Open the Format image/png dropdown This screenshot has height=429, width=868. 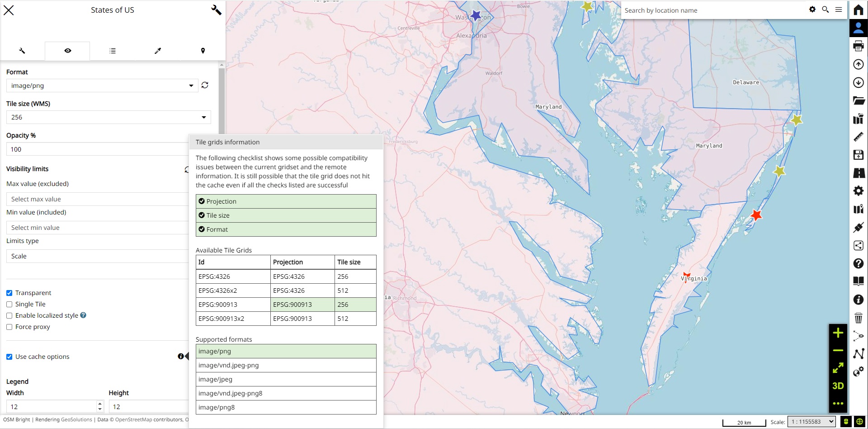click(x=102, y=86)
